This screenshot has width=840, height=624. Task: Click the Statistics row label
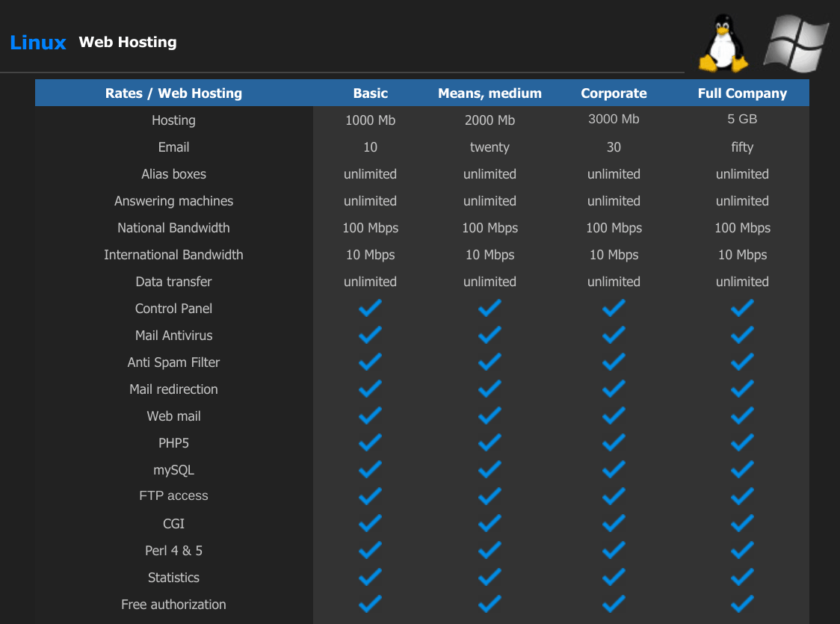point(173,577)
